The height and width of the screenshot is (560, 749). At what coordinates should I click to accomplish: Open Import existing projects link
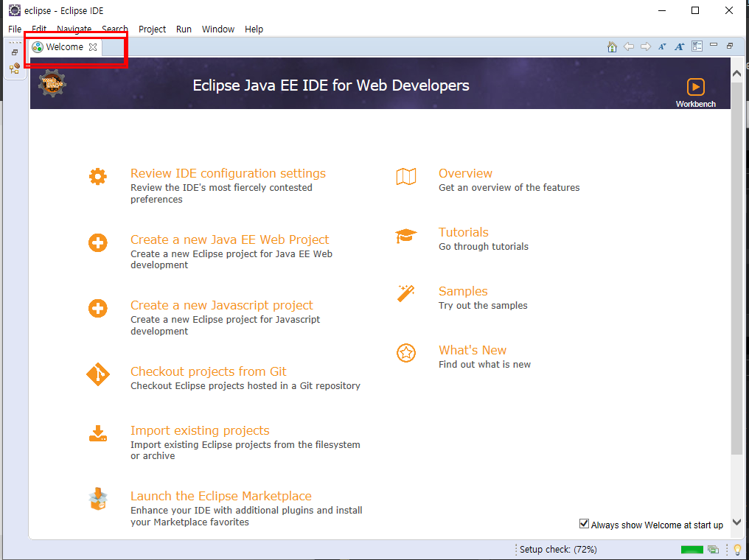(200, 430)
